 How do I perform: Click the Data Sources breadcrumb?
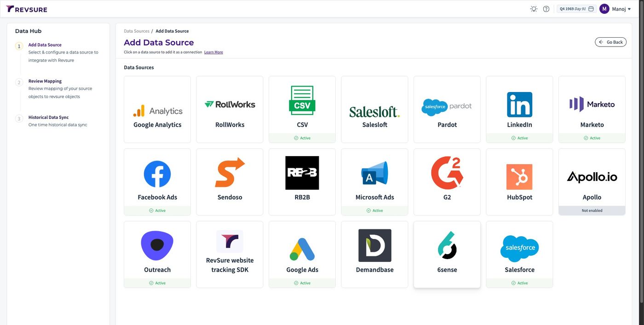click(x=137, y=31)
